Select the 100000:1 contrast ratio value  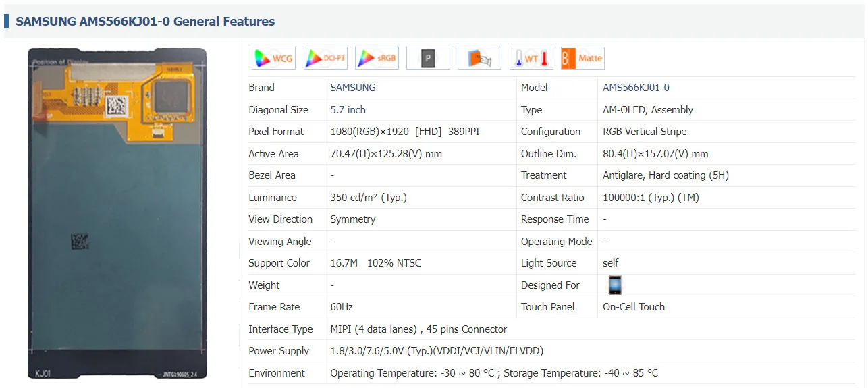tap(651, 197)
